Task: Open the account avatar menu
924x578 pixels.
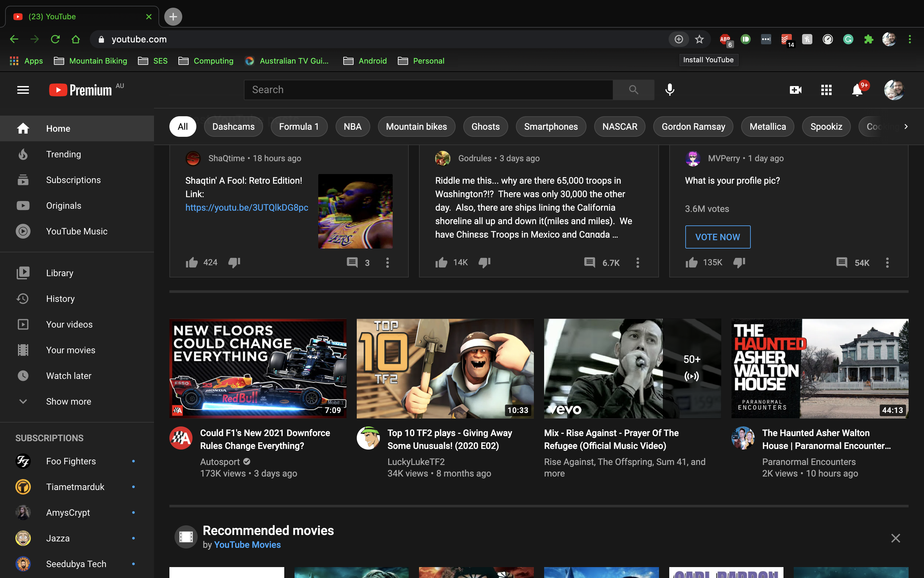Action: (x=894, y=90)
